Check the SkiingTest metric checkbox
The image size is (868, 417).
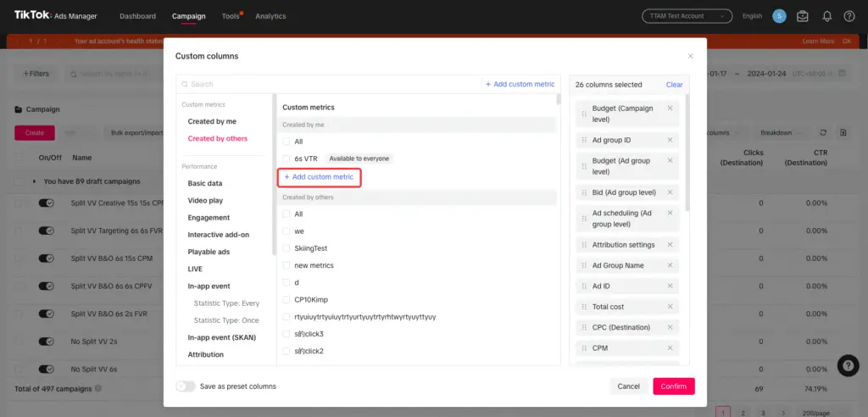pyautogui.click(x=287, y=248)
